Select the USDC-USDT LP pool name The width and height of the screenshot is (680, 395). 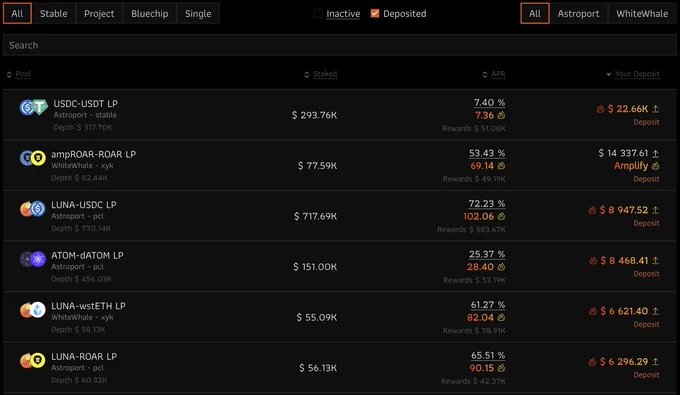click(85, 104)
